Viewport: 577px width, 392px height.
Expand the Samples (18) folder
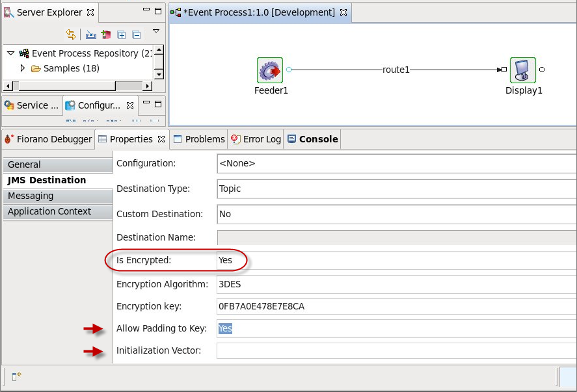tap(23, 68)
